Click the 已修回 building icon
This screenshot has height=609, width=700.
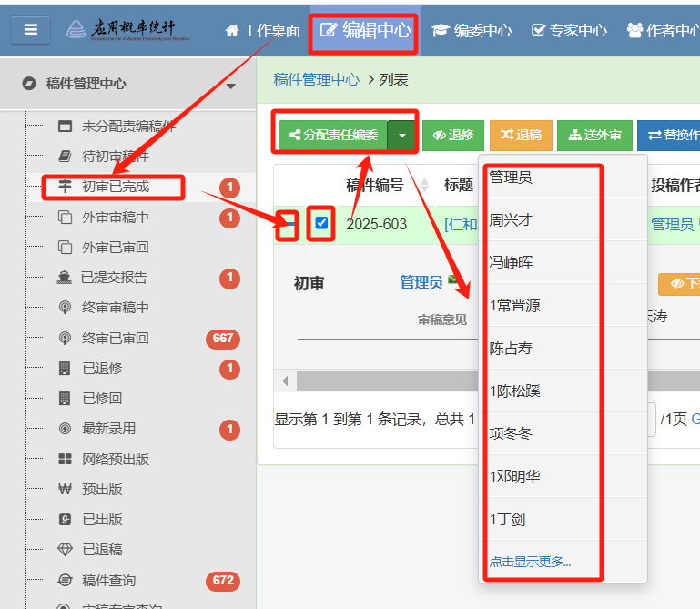65,398
